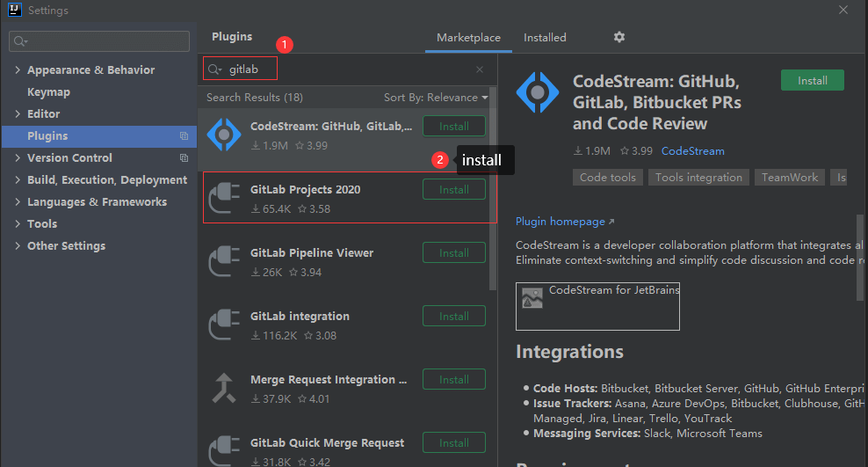Click the 3.99 rating in details pane

click(637, 151)
